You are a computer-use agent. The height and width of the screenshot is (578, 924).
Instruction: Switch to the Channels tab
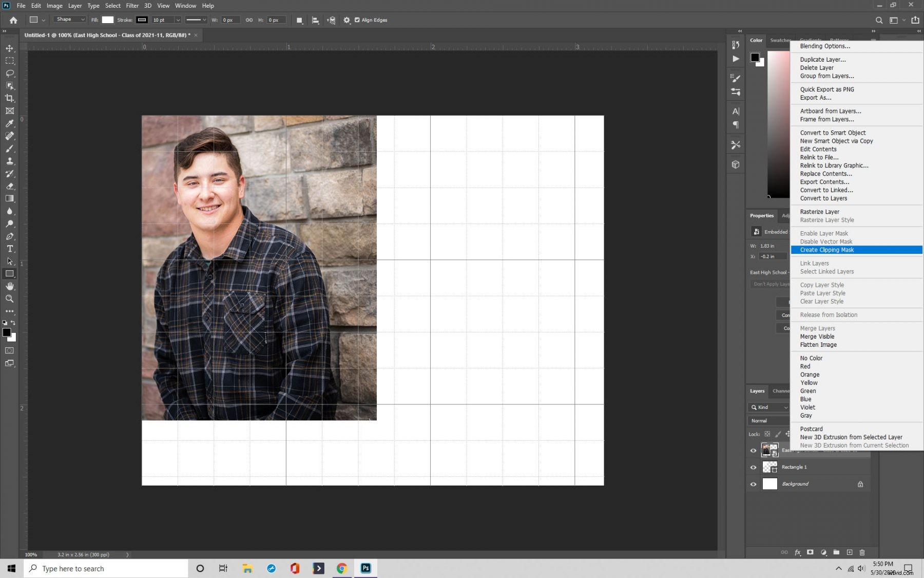coord(781,391)
